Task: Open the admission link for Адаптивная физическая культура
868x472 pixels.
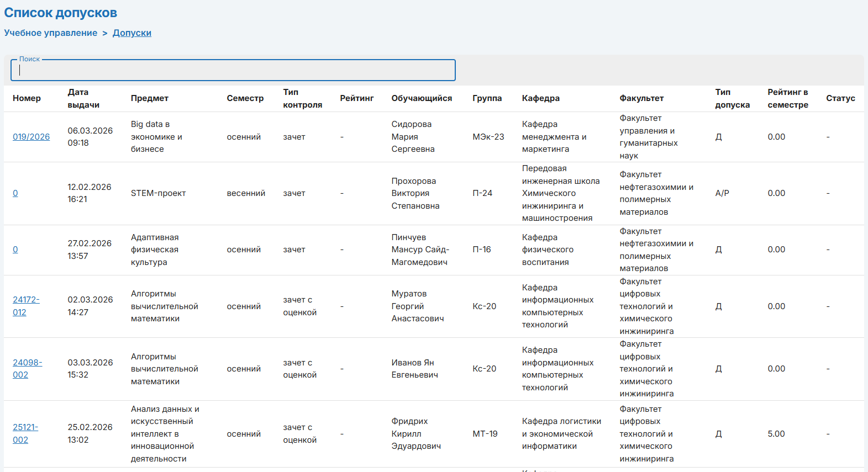Action: tap(15, 250)
